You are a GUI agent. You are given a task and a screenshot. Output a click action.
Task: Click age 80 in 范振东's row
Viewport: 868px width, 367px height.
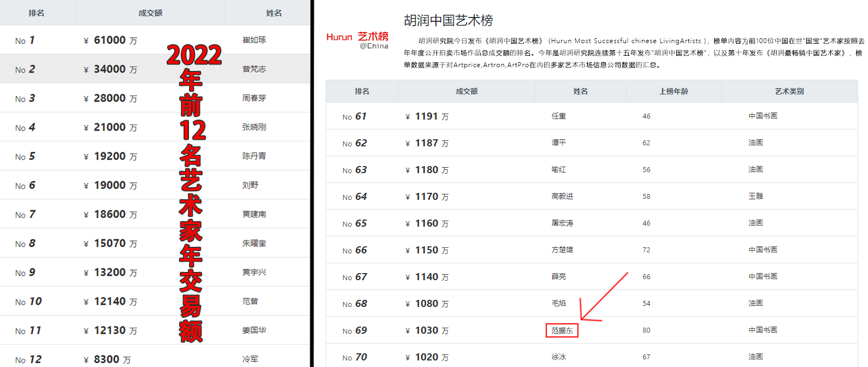pyautogui.click(x=646, y=330)
